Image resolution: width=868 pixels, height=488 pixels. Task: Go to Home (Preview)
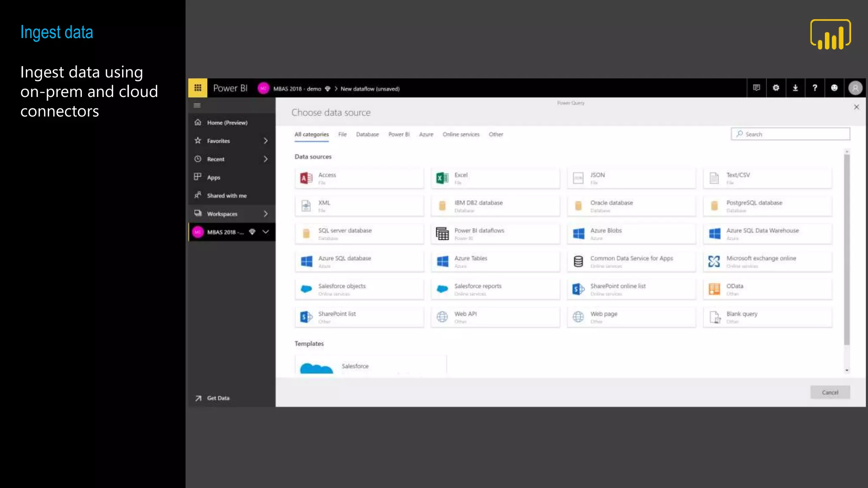click(x=232, y=122)
